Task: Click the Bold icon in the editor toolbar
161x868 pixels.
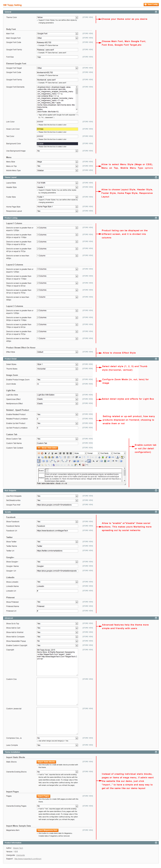Action: 45,453
